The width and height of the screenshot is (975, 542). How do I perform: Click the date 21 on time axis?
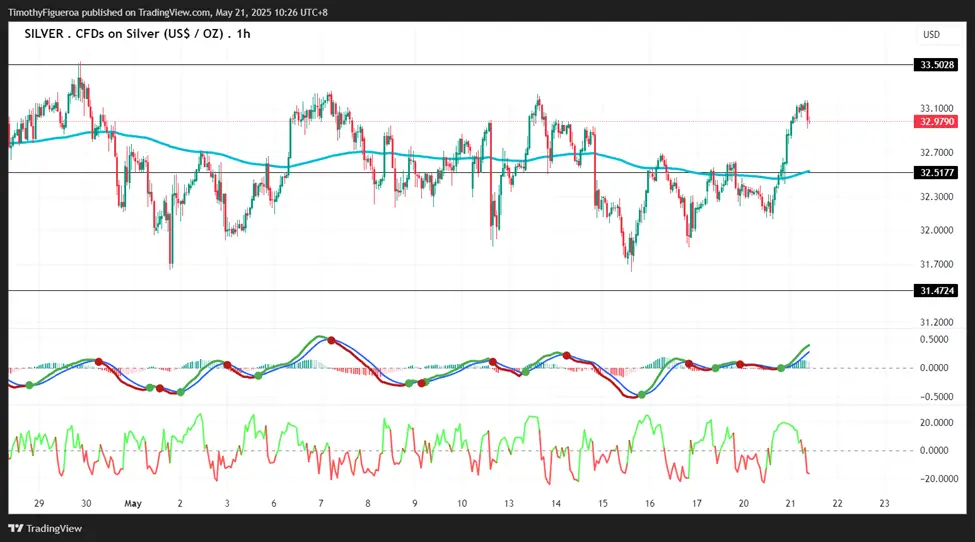pos(790,503)
